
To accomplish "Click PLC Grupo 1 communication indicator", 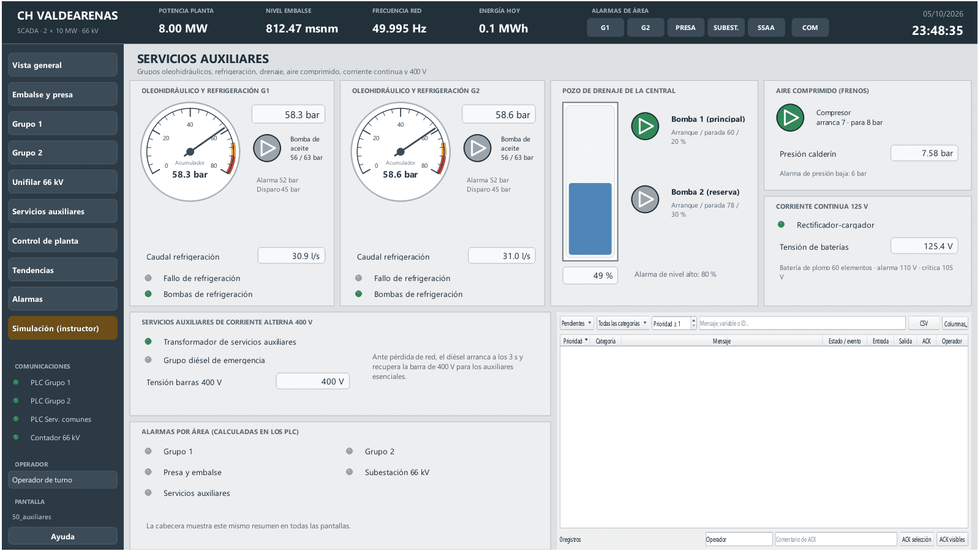I will coord(16,383).
